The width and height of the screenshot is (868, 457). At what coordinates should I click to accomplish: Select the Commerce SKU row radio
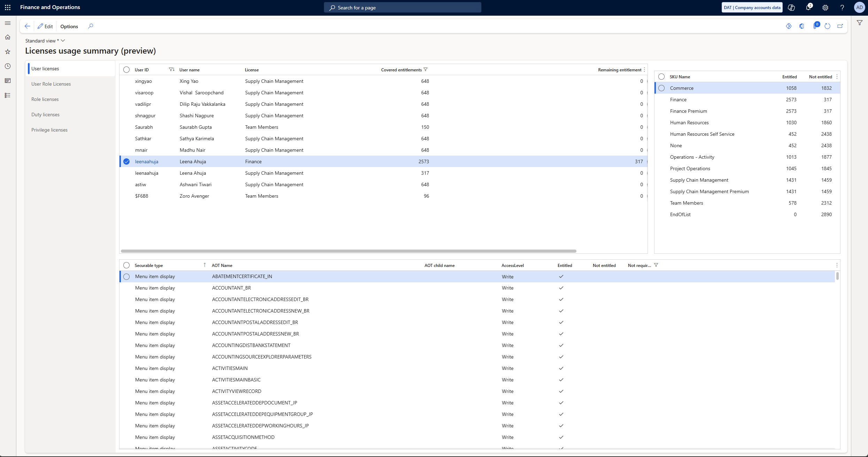coord(661,88)
